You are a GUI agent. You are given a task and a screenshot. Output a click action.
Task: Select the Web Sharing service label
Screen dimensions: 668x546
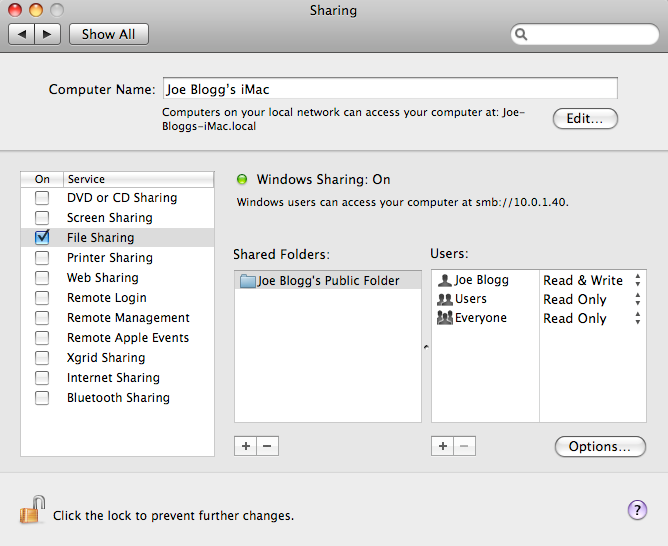pos(103,278)
